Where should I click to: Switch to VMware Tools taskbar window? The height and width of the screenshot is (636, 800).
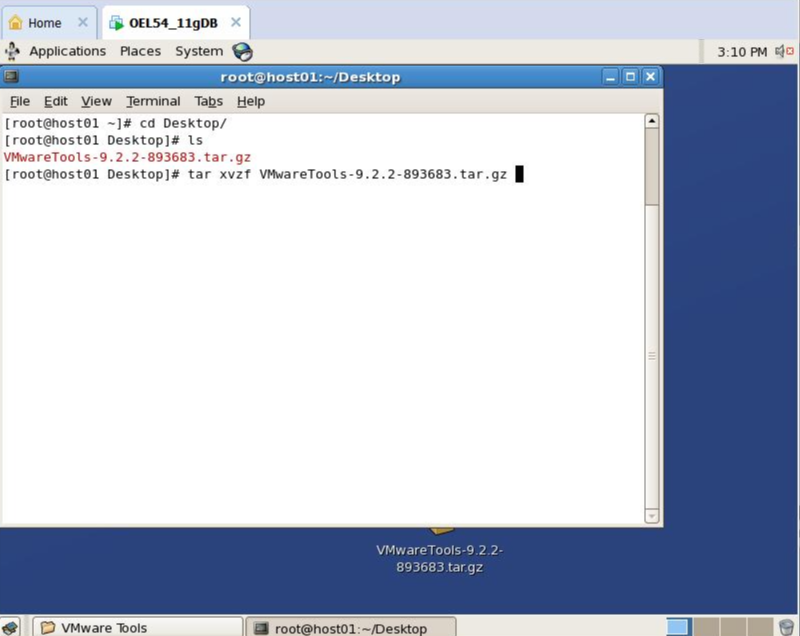[138, 627]
